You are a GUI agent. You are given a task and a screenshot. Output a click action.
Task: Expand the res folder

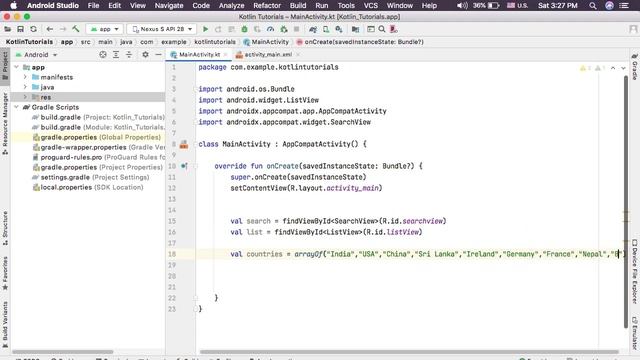coord(25,97)
